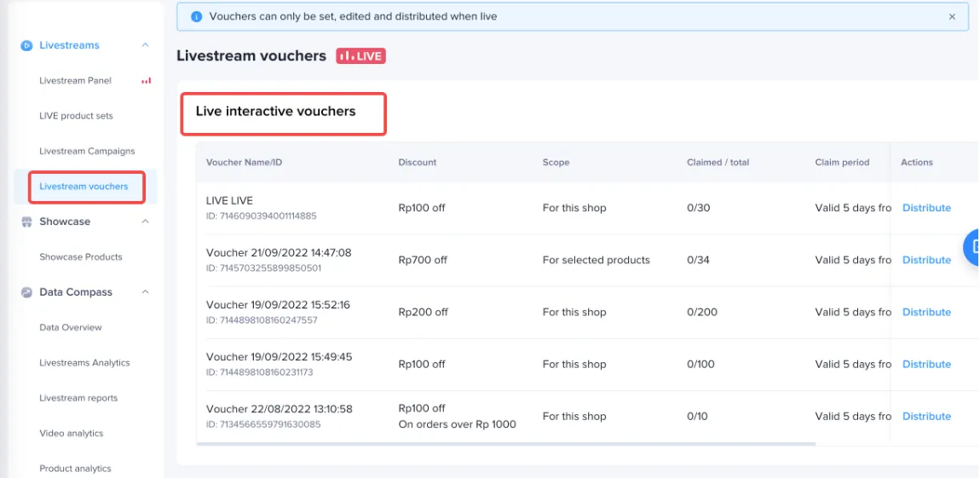This screenshot has width=980, height=478.
Task: Distribute voucher created 22/08/2022 13:10:58
Action: (x=926, y=416)
